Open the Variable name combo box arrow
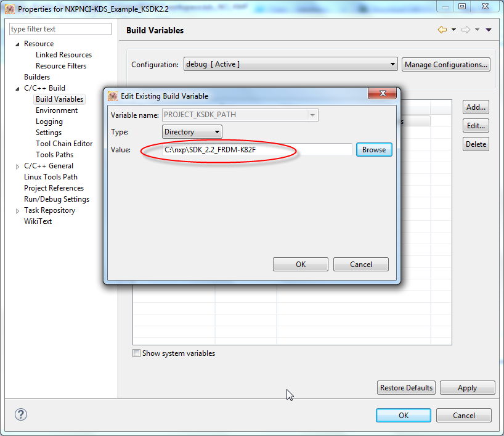The width and height of the screenshot is (504, 436). [312, 115]
